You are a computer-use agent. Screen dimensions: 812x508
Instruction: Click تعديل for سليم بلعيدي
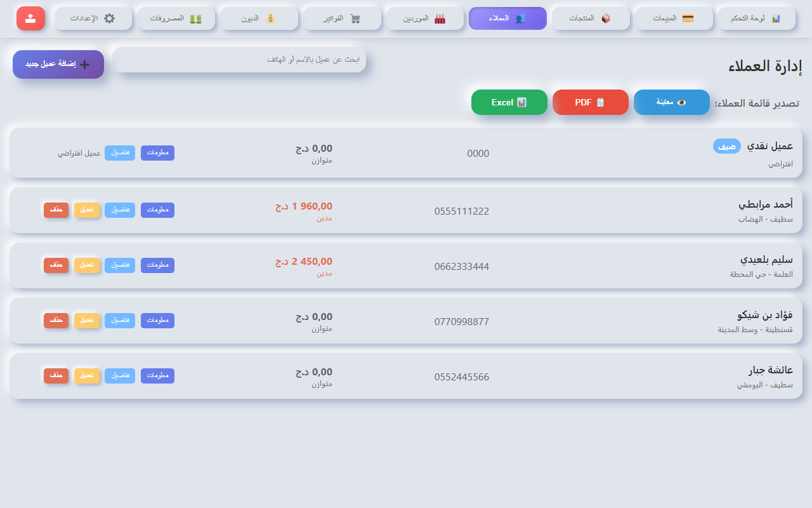click(87, 265)
